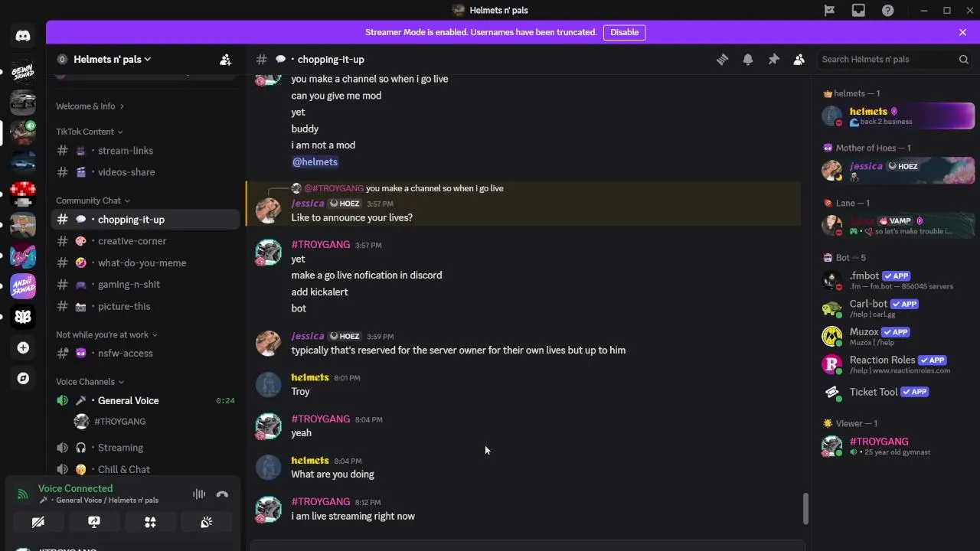Disable Streamer Mode

coord(624,32)
